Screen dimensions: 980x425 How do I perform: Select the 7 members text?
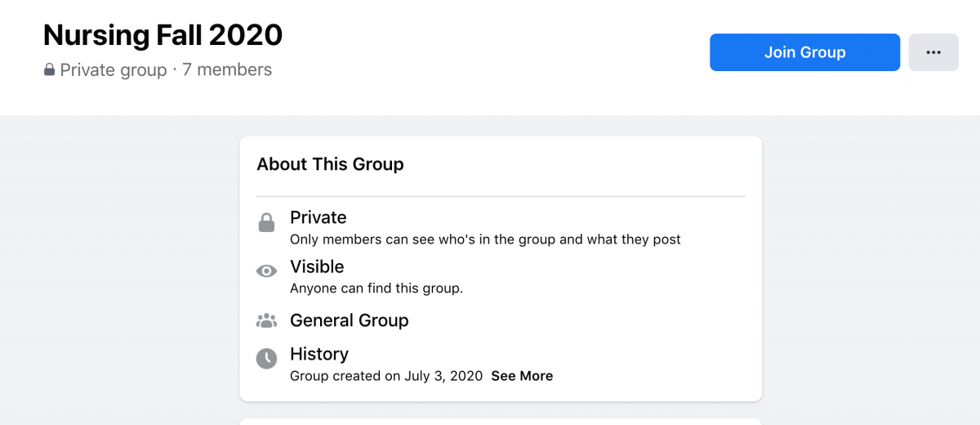227,70
